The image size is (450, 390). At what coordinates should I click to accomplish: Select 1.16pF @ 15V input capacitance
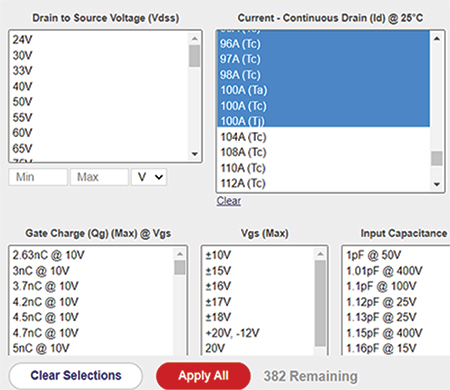397,348
